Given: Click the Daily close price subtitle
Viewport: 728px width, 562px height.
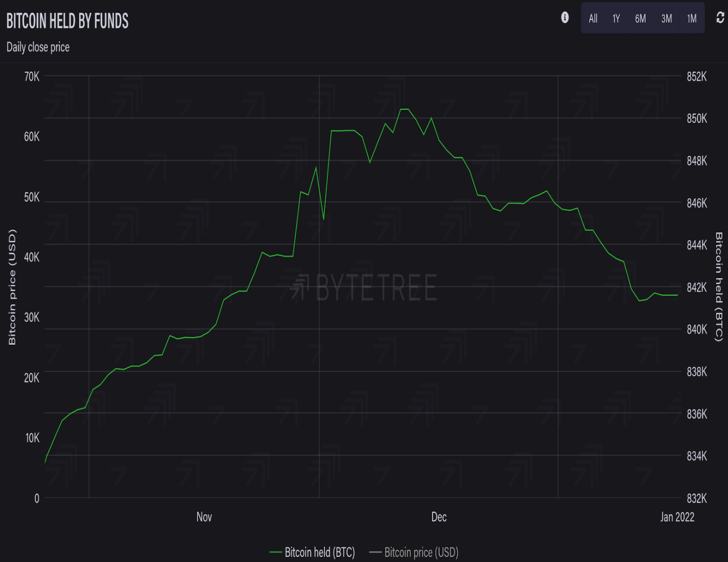Looking at the screenshot, I should click(x=38, y=47).
